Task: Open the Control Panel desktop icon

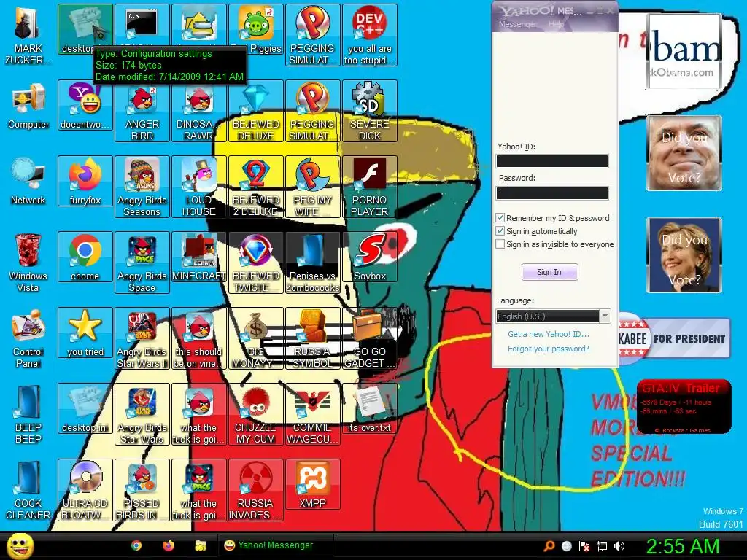Action: click(28, 338)
